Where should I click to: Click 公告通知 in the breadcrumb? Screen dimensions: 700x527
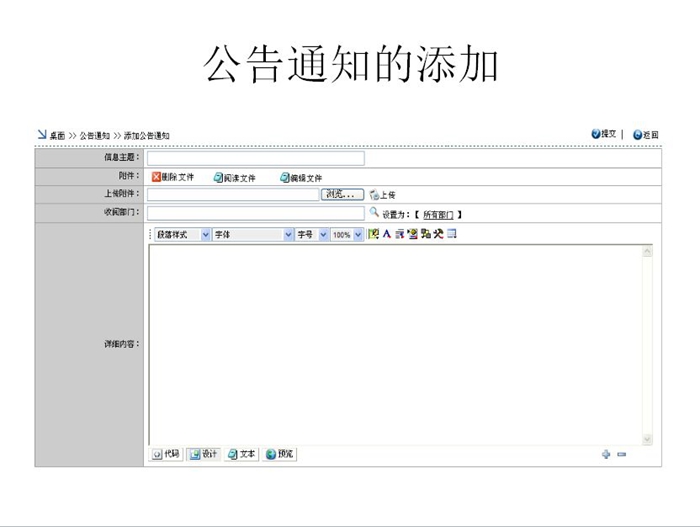(x=95, y=135)
